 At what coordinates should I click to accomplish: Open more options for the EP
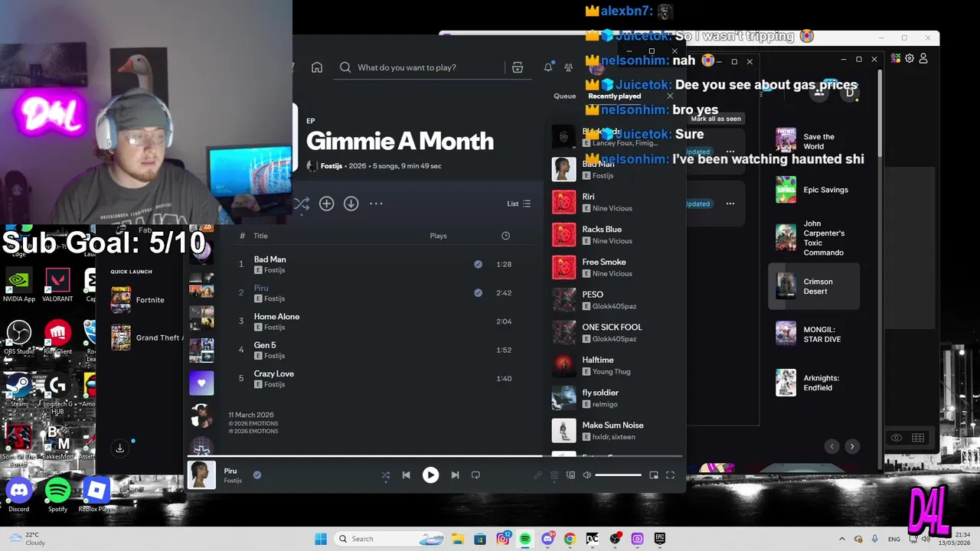click(x=376, y=204)
